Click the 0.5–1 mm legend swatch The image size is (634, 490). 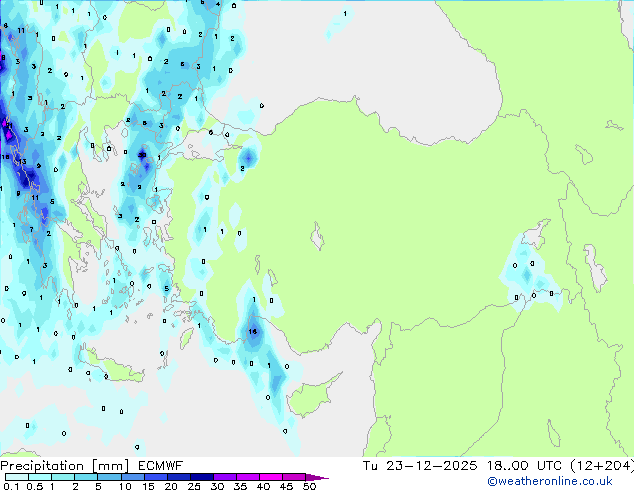pos(40,477)
